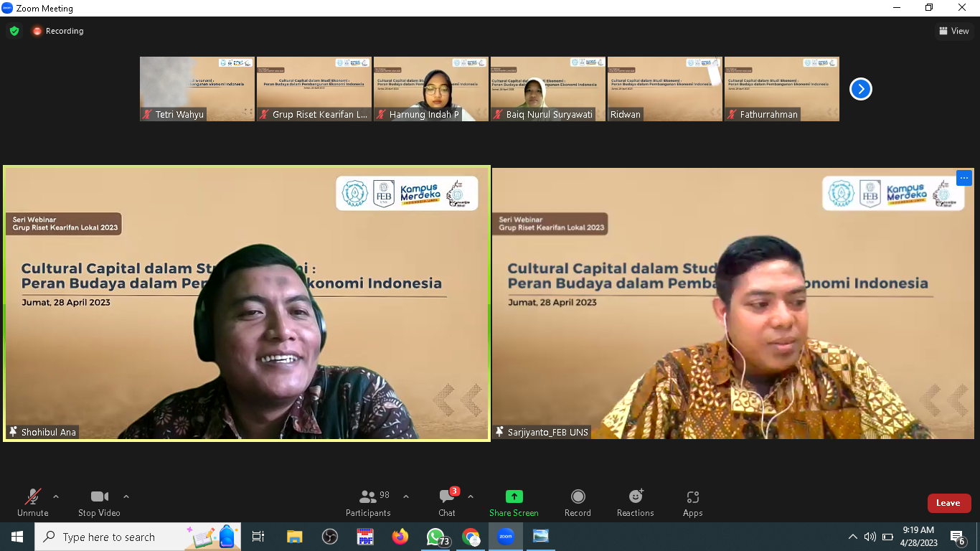Open Task View on taskbar

258,537
